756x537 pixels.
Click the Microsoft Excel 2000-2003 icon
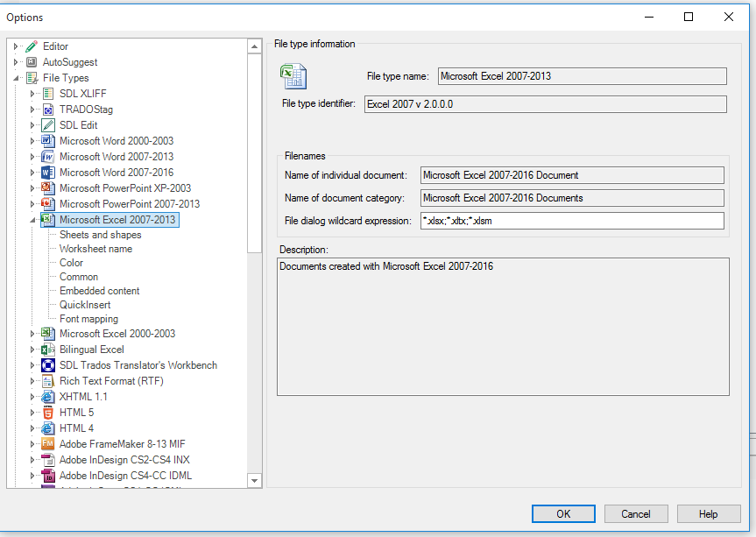tap(48, 334)
